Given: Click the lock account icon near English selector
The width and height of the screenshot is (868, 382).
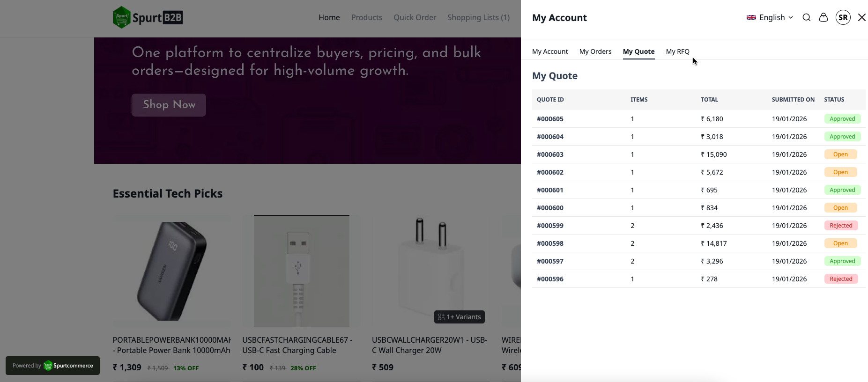Looking at the screenshot, I should [x=823, y=17].
